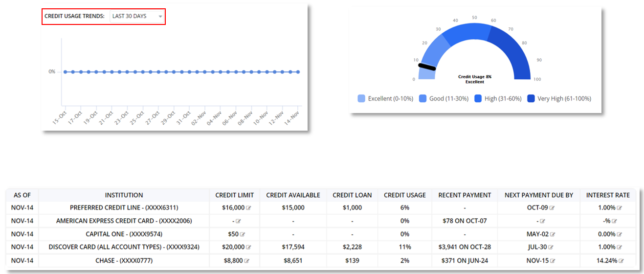Click the CREDIT USAGE TRENDS label
The height and width of the screenshot is (274, 644).
coord(74,16)
